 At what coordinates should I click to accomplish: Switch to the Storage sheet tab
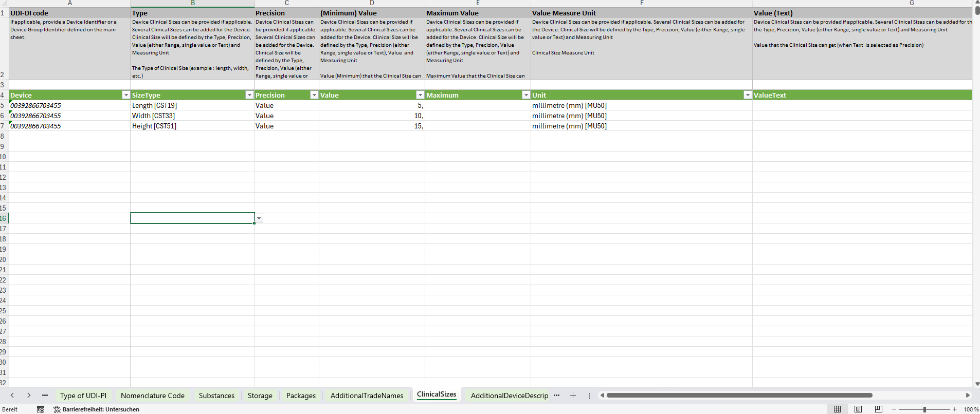coord(260,396)
